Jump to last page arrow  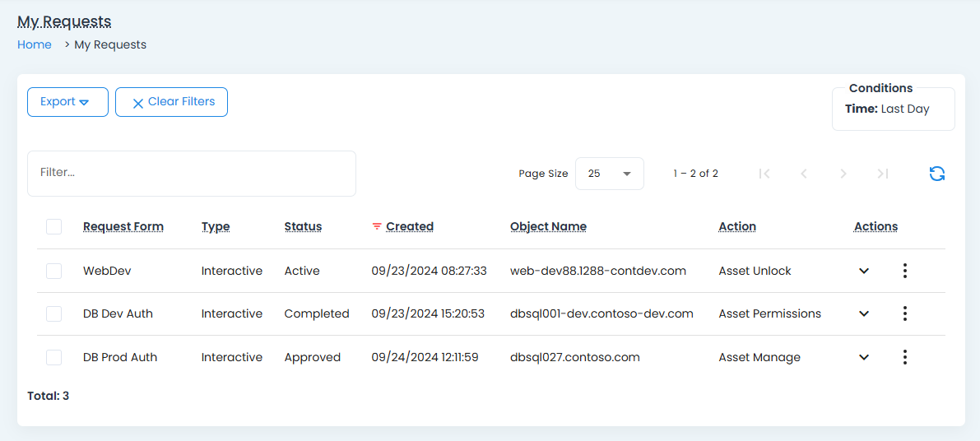[883, 174]
